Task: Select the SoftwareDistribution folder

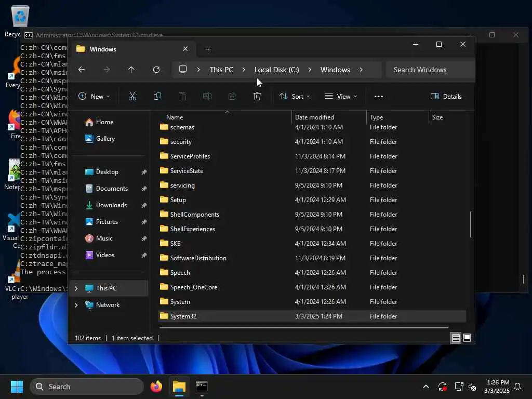Action: click(312, 258)
